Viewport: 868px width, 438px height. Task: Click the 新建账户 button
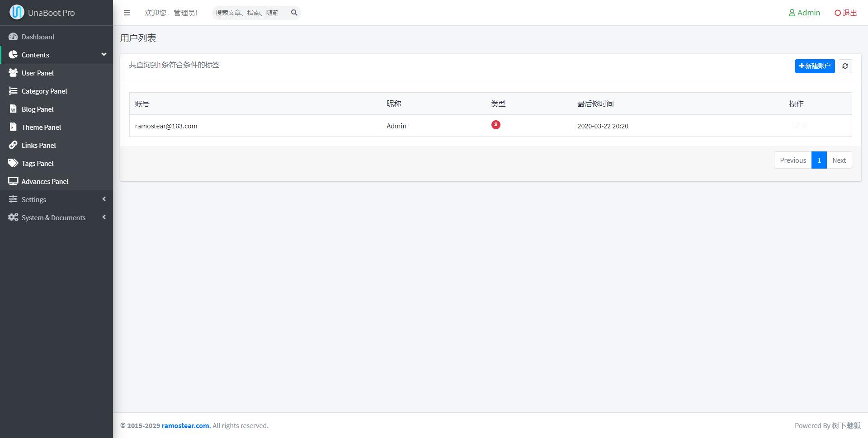point(815,66)
